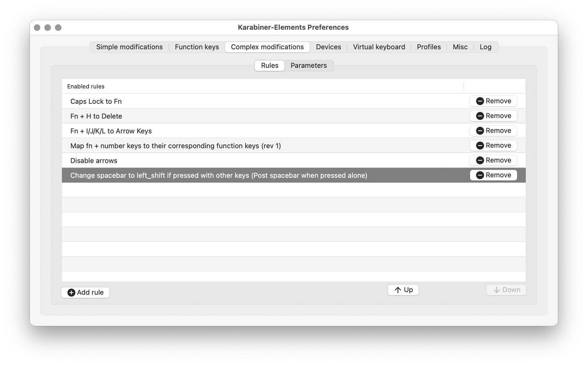Image resolution: width=588 pixels, height=365 pixels.
Task: Switch to the Function keys tab
Action: click(197, 47)
